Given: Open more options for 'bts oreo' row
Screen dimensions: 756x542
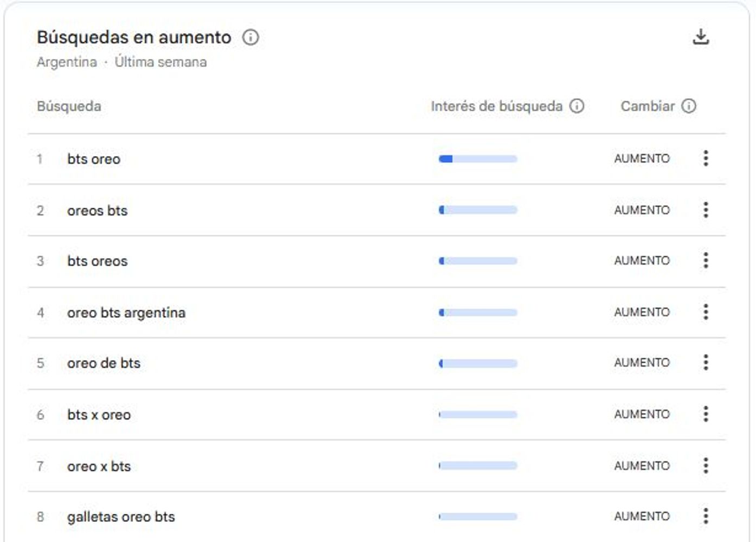Looking at the screenshot, I should [x=706, y=158].
